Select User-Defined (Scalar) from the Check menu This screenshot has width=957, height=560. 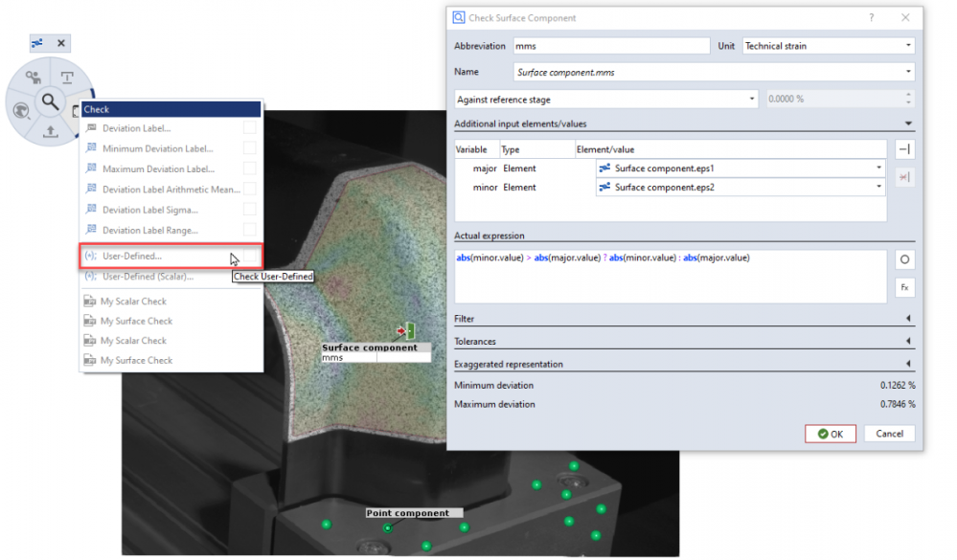point(148,277)
